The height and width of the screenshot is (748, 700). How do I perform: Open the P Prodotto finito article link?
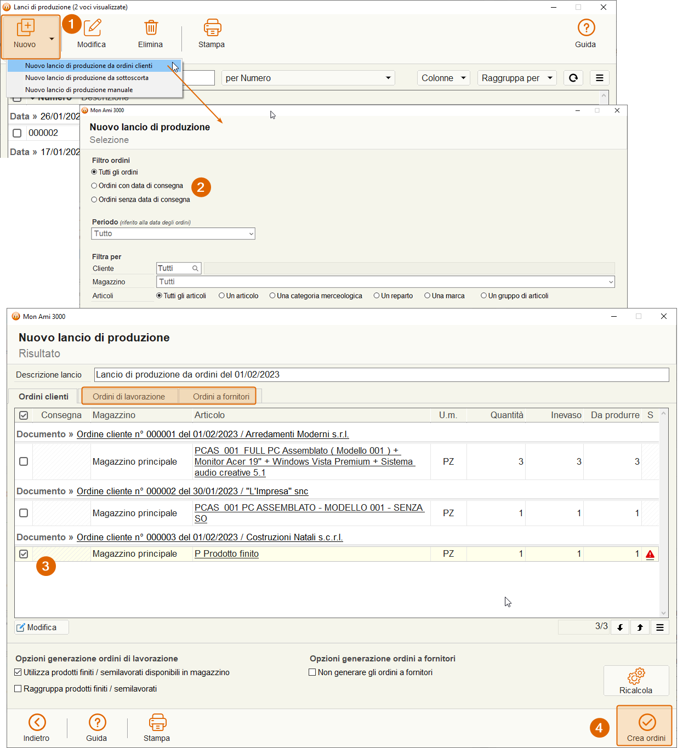click(x=226, y=554)
